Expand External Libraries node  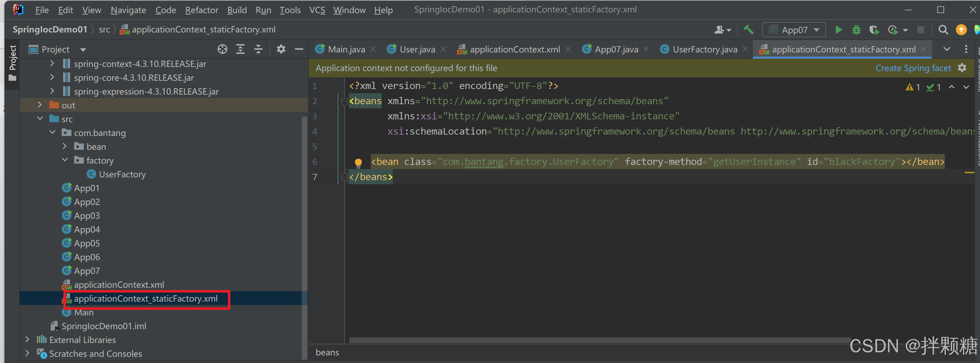click(27, 339)
